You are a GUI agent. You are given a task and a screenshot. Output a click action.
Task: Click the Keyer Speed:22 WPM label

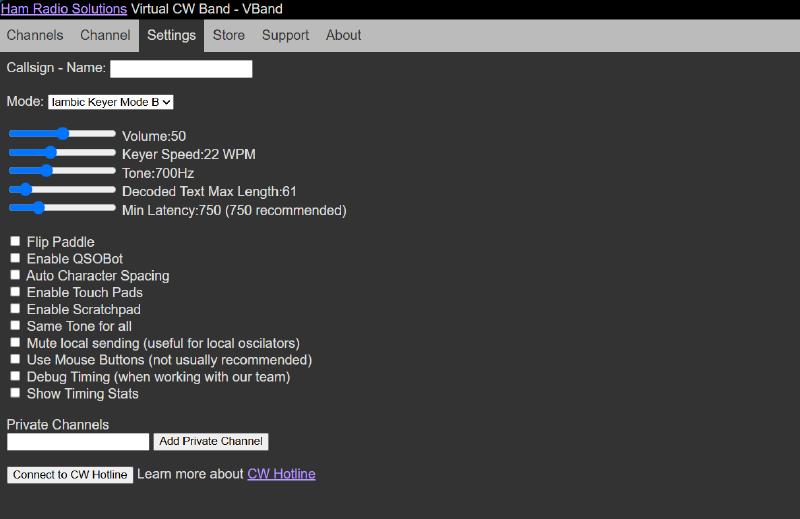click(189, 155)
